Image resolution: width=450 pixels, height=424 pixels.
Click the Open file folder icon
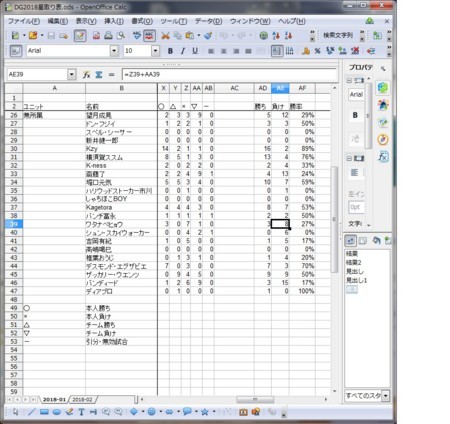[x=33, y=35]
